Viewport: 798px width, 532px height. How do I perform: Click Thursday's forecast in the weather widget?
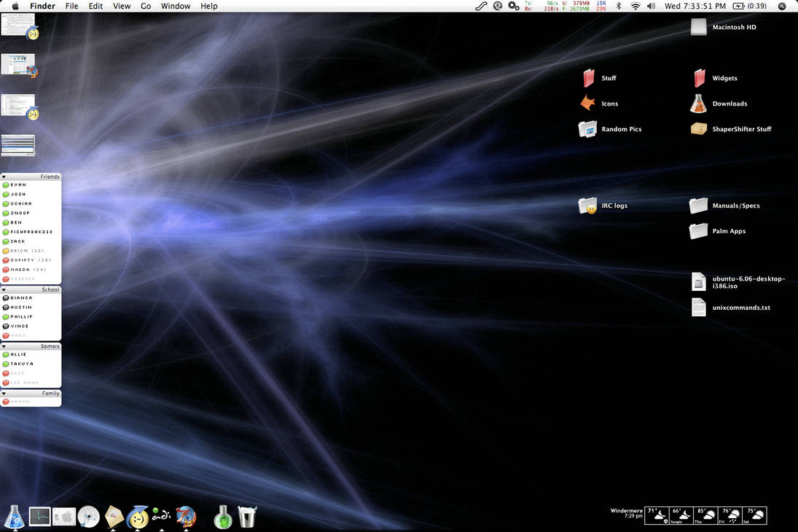(705, 515)
